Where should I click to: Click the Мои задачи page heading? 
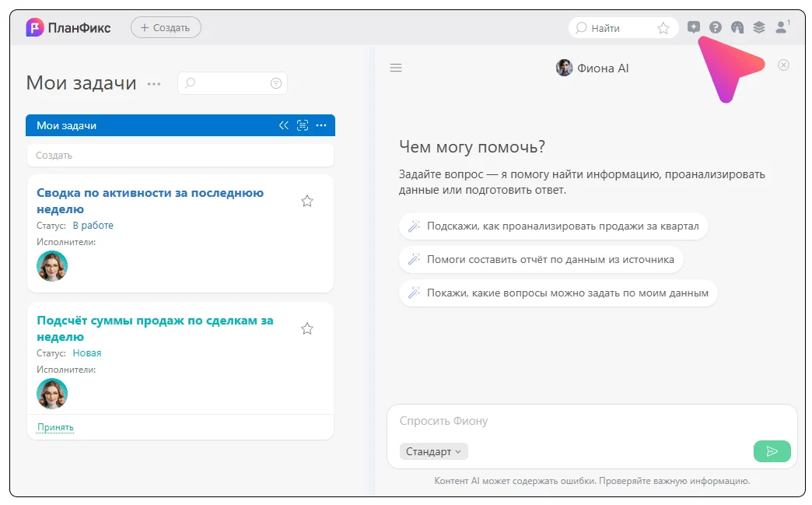[x=82, y=83]
